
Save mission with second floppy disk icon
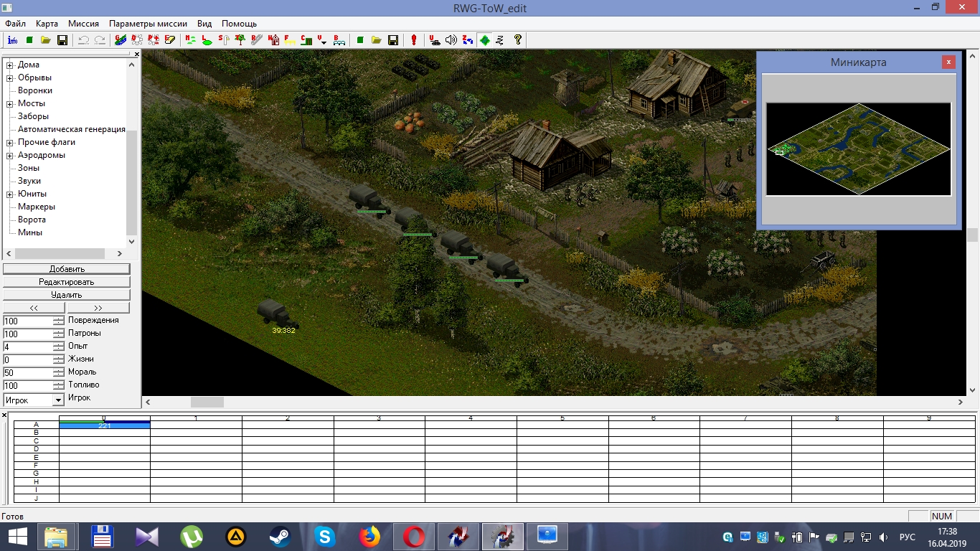393,40
